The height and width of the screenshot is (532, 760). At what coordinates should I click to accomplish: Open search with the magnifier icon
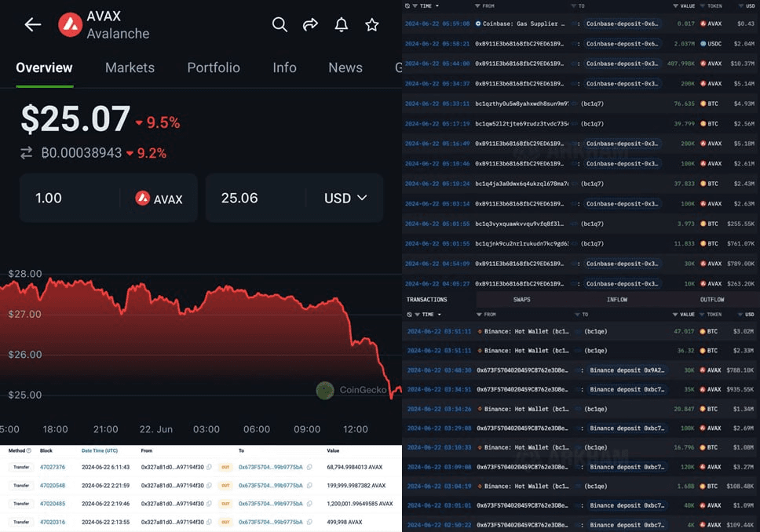pyautogui.click(x=280, y=24)
